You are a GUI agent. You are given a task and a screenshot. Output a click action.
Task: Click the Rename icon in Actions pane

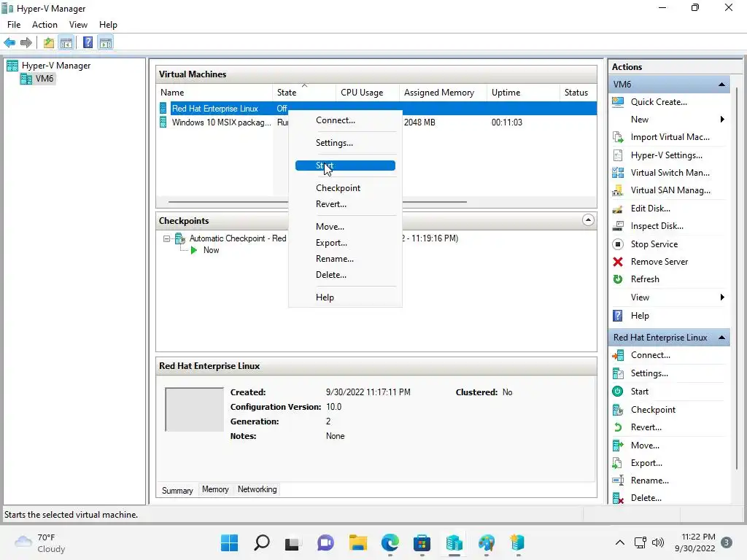[x=618, y=481]
